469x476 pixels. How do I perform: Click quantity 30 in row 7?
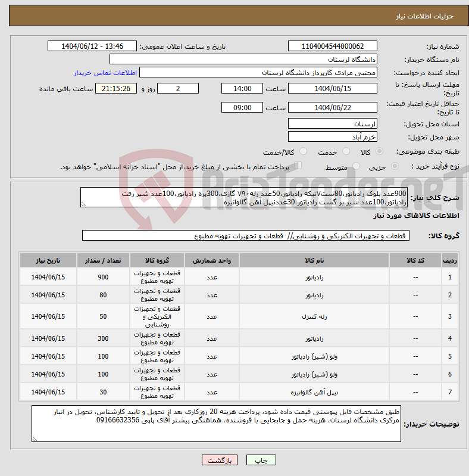pyautogui.click(x=103, y=392)
